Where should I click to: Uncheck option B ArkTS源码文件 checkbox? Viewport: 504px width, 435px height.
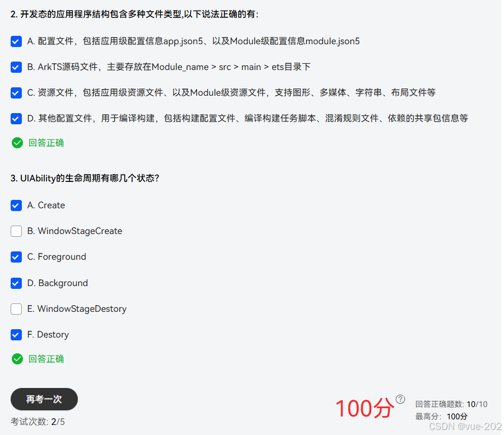coord(16,67)
